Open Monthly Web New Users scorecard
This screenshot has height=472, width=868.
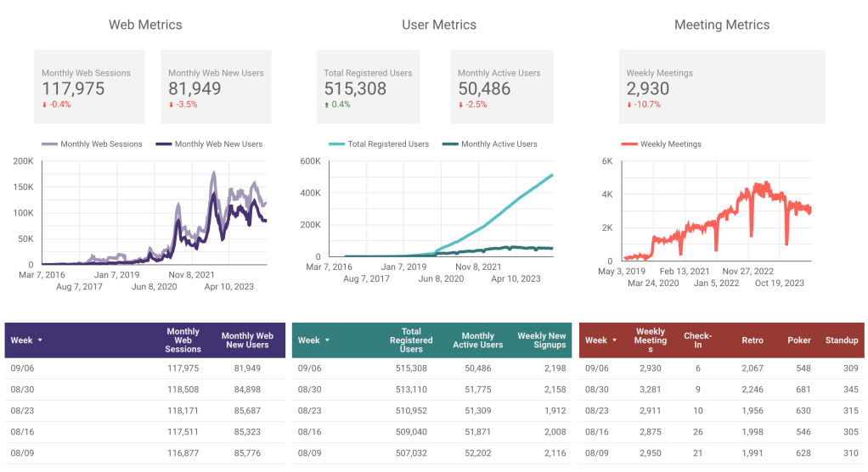[x=216, y=87]
